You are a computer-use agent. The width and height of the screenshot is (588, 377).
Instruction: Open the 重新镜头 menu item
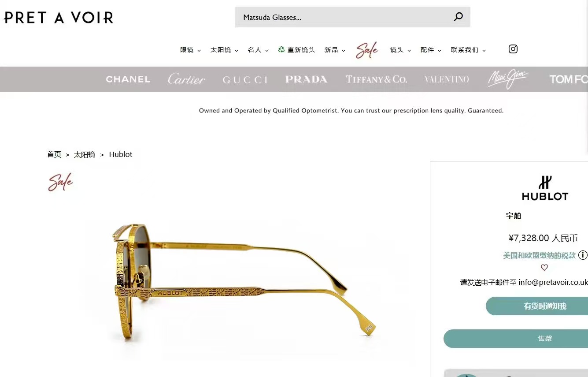point(296,50)
